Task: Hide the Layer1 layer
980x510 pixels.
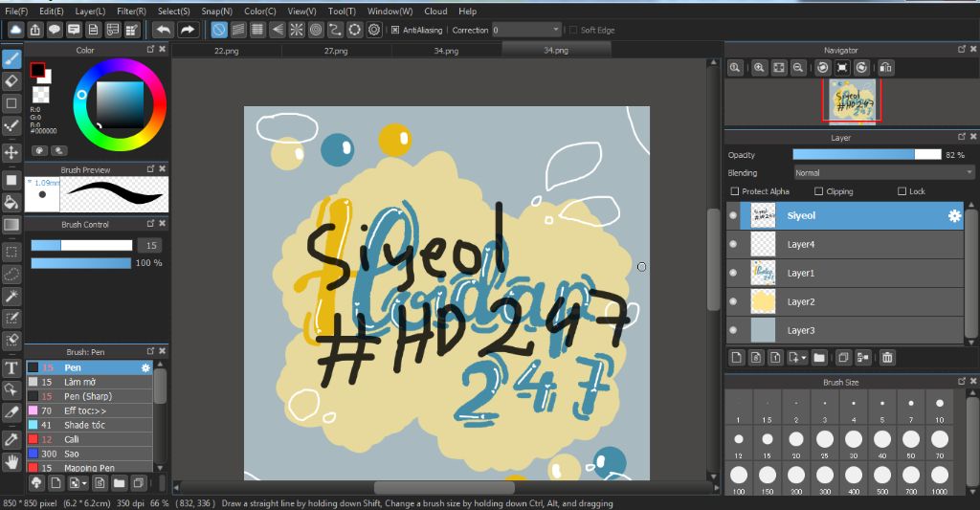Action: pos(733,273)
